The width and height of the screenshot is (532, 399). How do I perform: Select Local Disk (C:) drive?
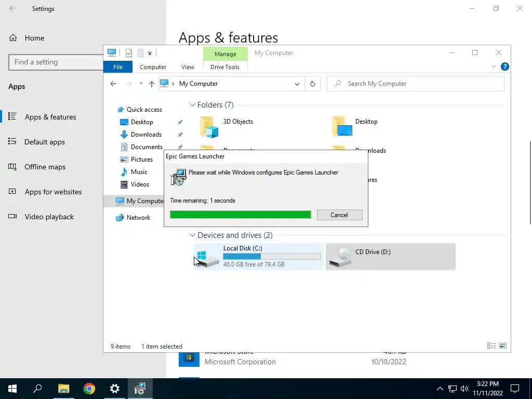coord(259,257)
